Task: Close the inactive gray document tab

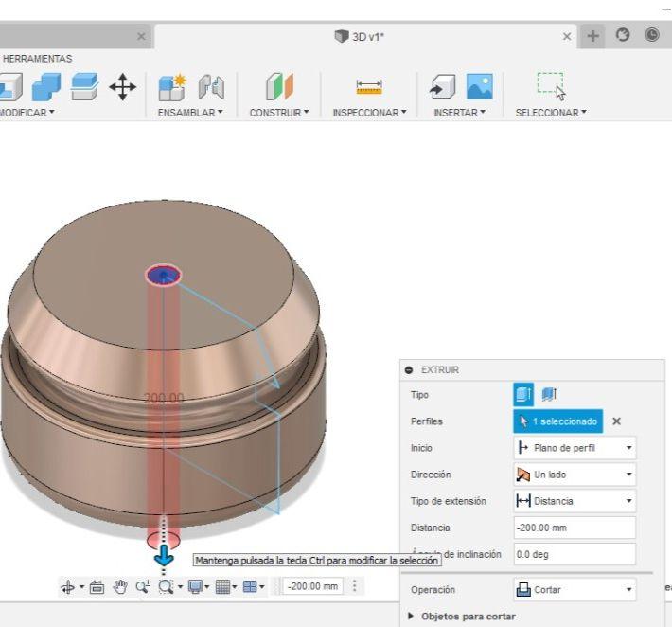Action: pyautogui.click(x=141, y=36)
